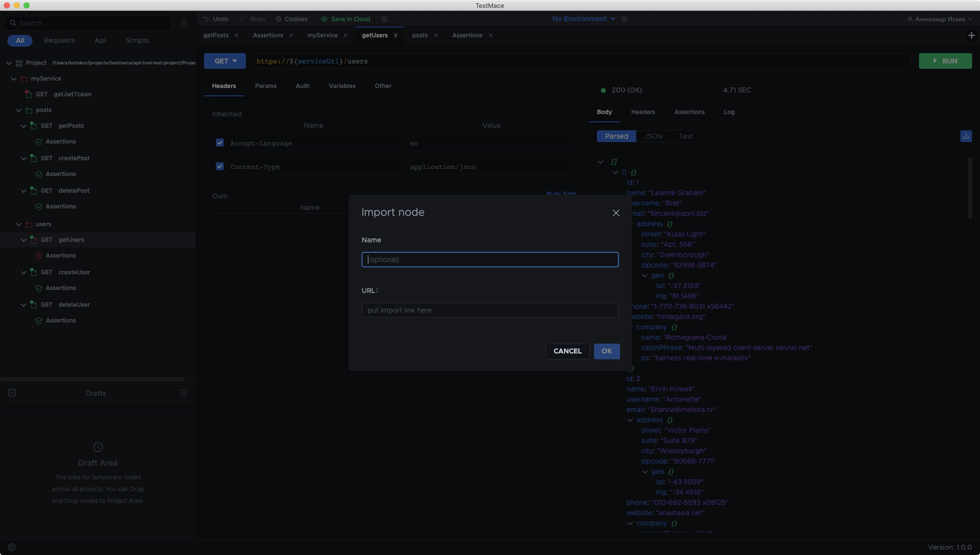Click the CANCEL button
The width and height of the screenshot is (980, 555).
click(x=567, y=351)
